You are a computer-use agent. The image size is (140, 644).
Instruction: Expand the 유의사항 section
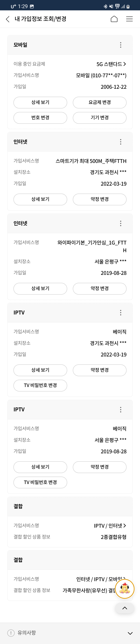(x=130, y=633)
